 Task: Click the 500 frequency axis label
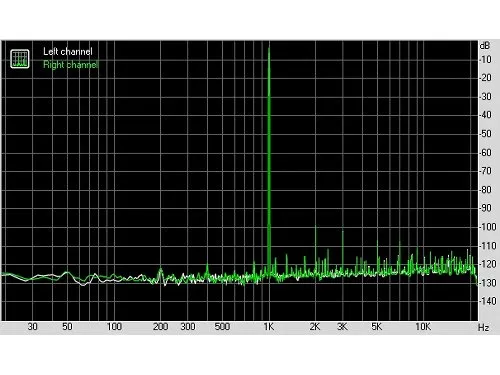tap(222, 327)
